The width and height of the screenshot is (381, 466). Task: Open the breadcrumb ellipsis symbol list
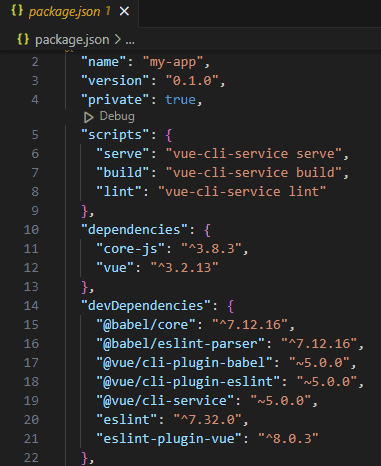[130, 41]
